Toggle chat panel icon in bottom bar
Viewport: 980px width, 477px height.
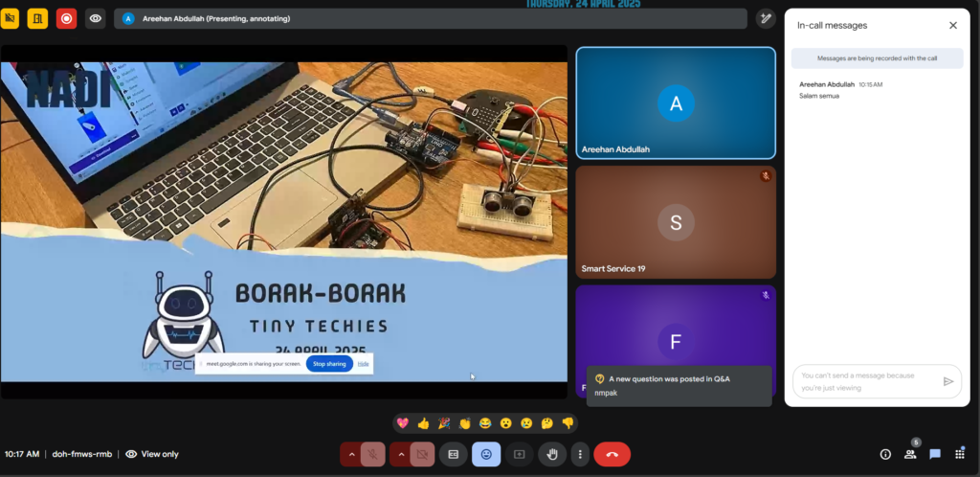pos(935,455)
